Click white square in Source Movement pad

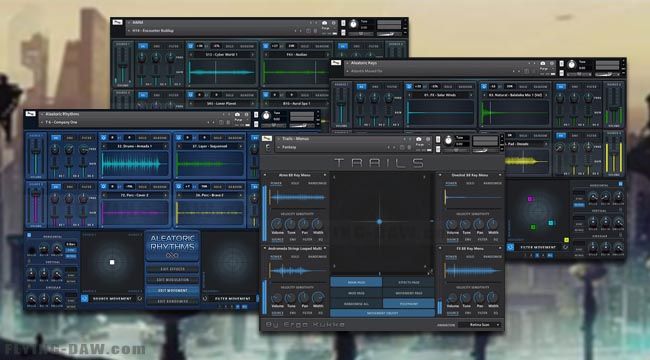[x=112, y=262]
